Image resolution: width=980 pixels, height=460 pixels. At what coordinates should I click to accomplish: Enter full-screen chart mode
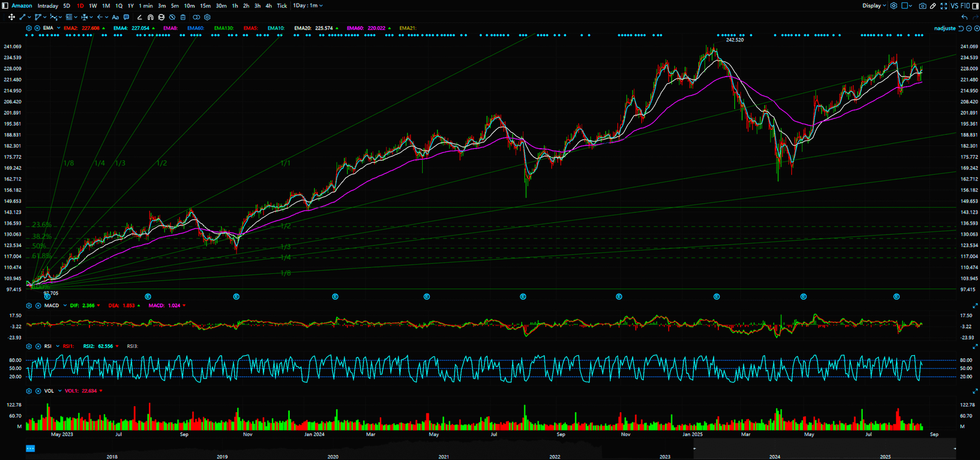[x=944, y=6]
